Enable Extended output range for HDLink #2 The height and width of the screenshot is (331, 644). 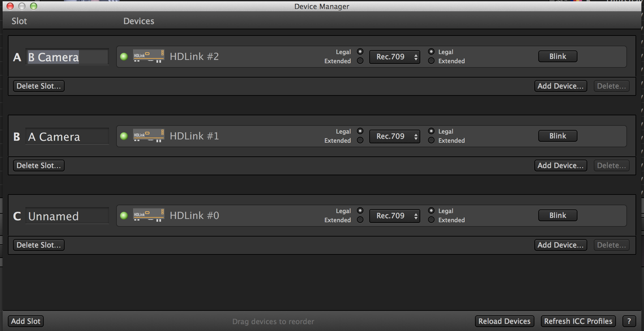point(431,61)
